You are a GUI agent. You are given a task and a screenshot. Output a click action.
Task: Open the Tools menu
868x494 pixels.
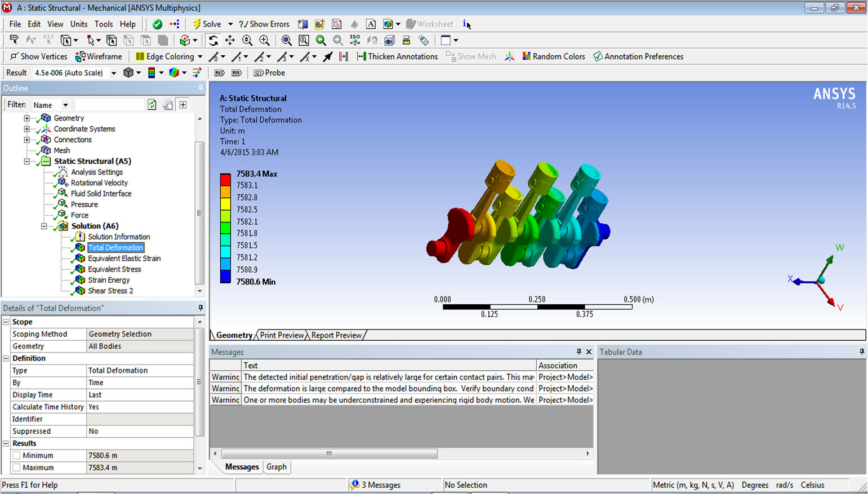tap(104, 24)
